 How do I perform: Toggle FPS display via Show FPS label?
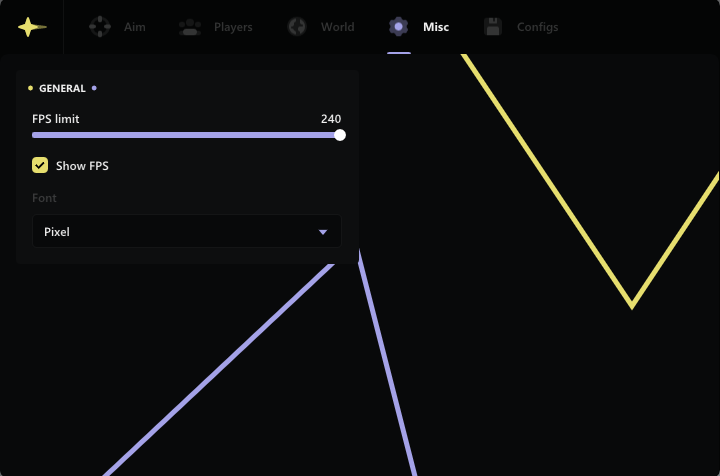click(82, 166)
